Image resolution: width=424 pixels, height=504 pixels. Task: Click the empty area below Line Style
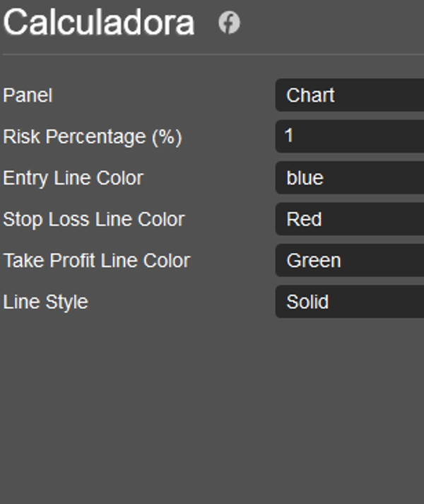pos(212,410)
